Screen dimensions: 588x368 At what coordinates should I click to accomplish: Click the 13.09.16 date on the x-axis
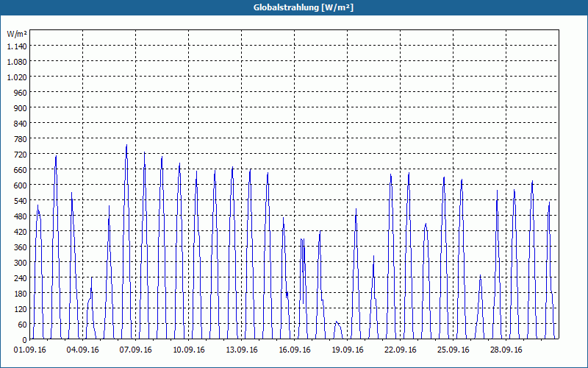(x=242, y=350)
